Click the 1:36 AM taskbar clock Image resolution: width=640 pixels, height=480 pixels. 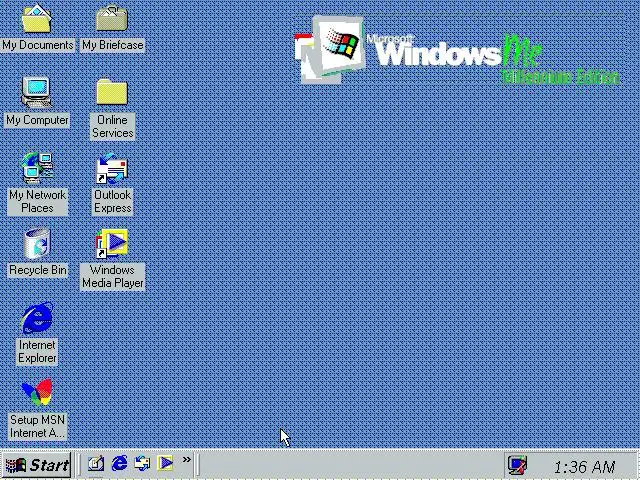tap(584, 467)
